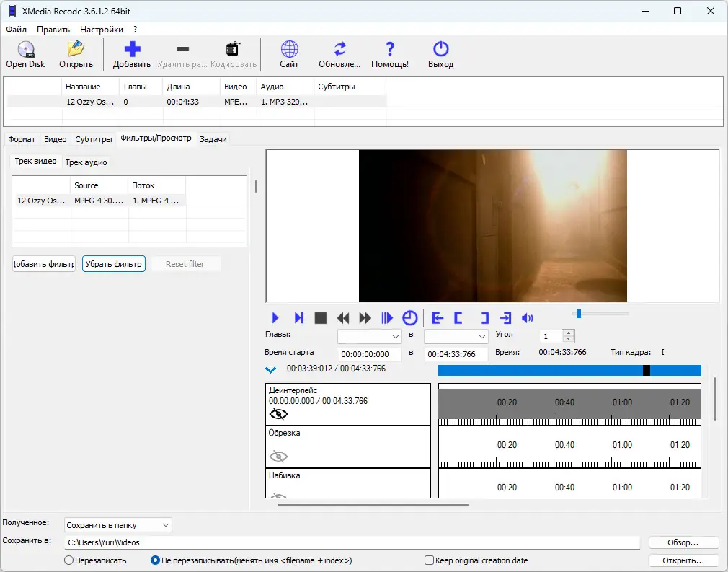Click the speaker volume icon
This screenshot has height=572, width=728.
(528, 317)
